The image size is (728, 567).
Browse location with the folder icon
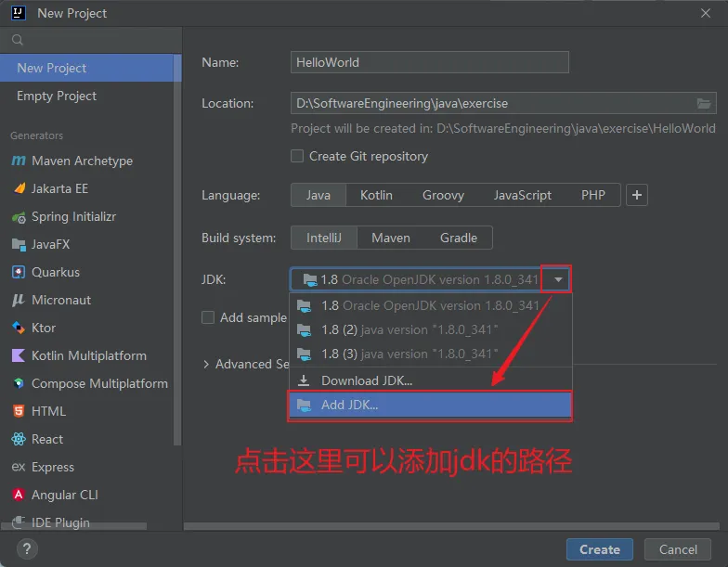click(704, 104)
